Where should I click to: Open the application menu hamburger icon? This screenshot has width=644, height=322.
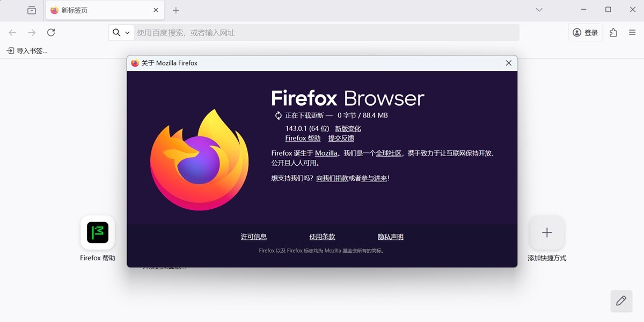click(632, 32)
